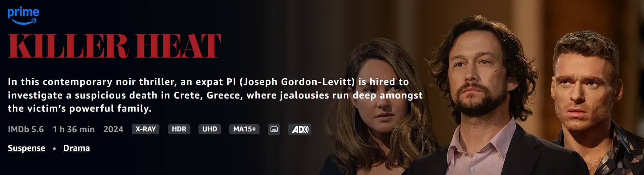Open the Suspense genre link
644x175 pixels.
tap(26, 148)
